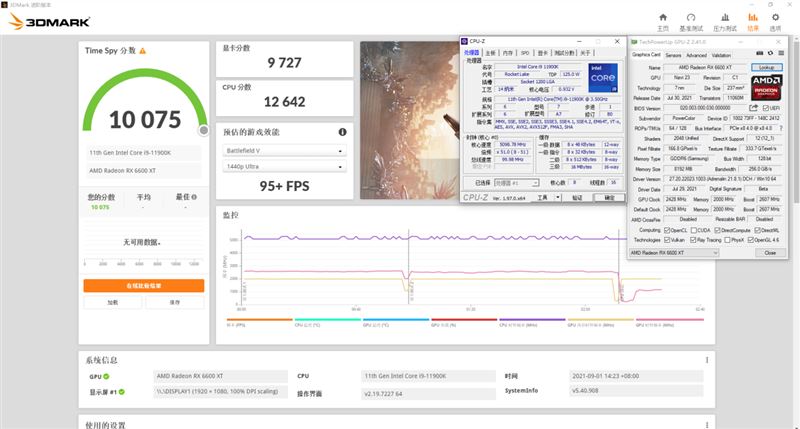Image resolution: width=800 pixels, height=429 pixels.
Task: Switch to the GPU-Z Validation tab
Action: [721, 55]
